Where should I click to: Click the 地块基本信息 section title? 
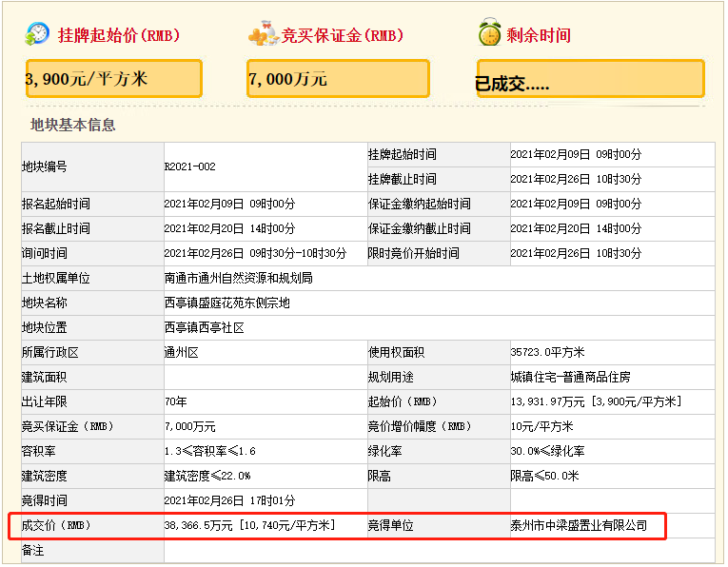click(73, 125)
